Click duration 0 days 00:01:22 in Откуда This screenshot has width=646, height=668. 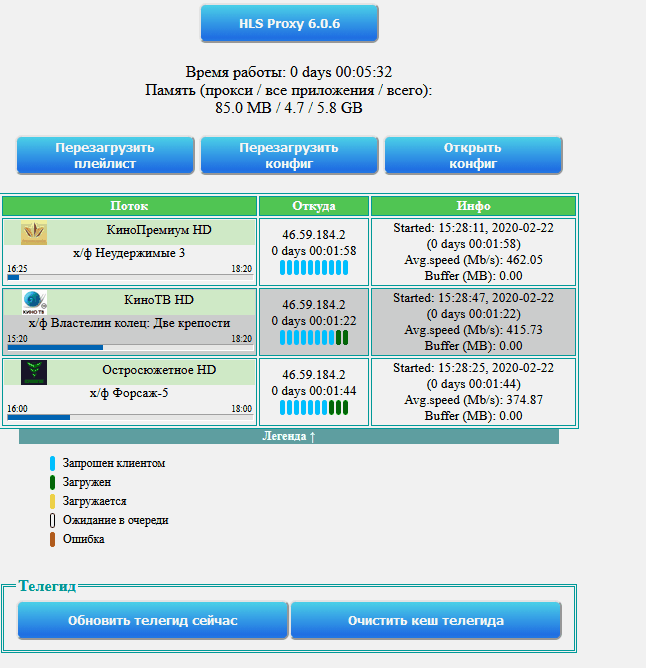click(314, 320)
